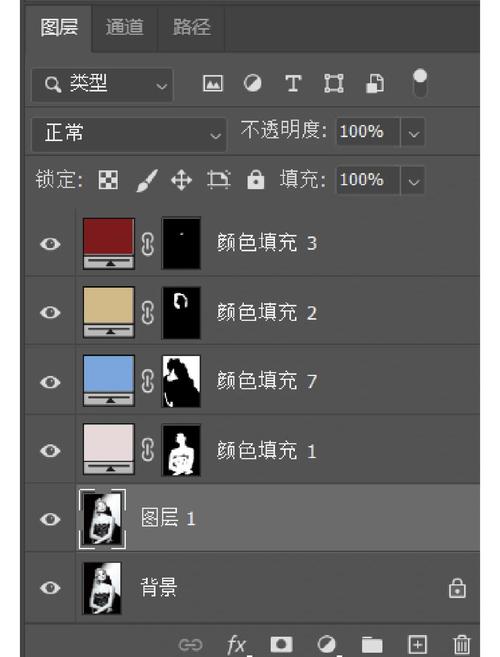The height and width of the screenshot is (657, 500).
Task: Expand the 不透明度 opacity dropdown arrow
Action: pyautogui.click(x=413, y=132)
